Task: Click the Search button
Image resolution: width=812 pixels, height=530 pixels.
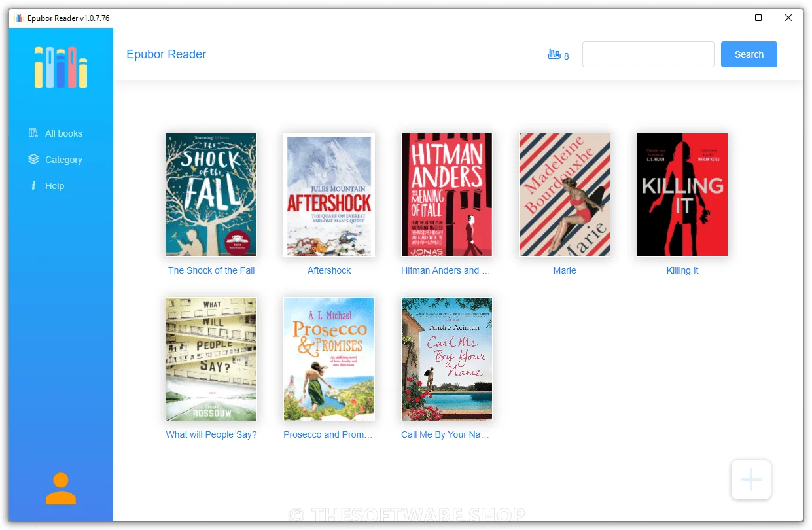Action: coord(749,54)
